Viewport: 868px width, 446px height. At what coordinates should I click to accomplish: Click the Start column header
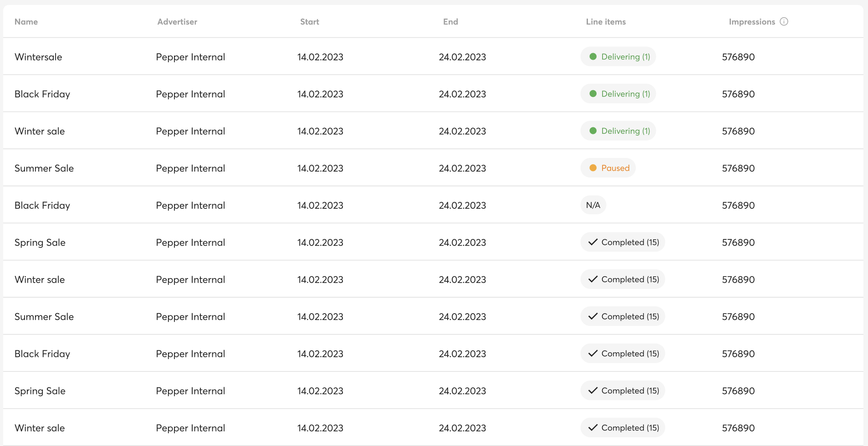click(310, 22)
